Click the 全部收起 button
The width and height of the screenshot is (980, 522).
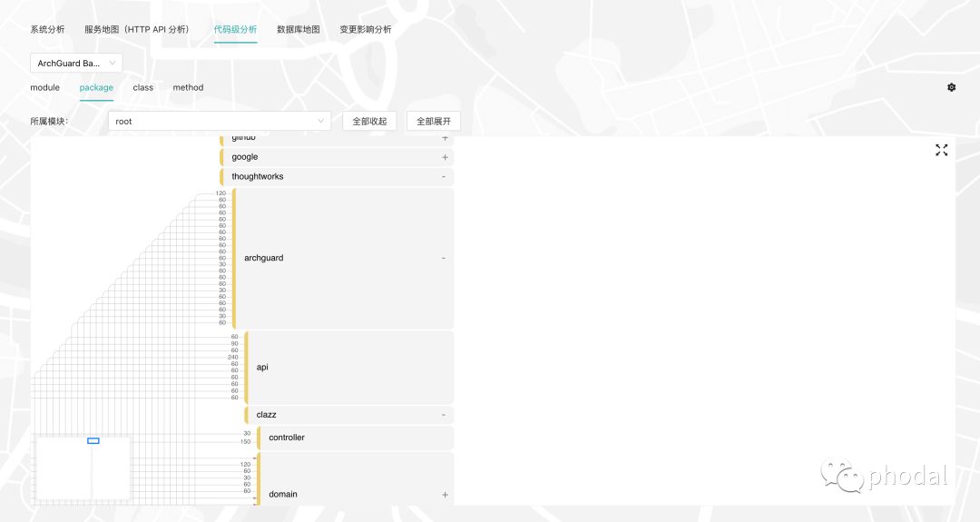(x=369, y=122)
